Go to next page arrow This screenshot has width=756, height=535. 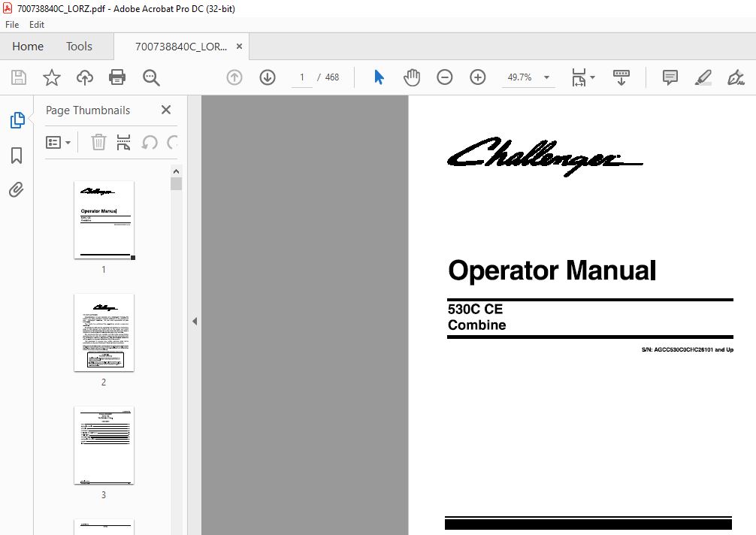click(x=267, y=77)
